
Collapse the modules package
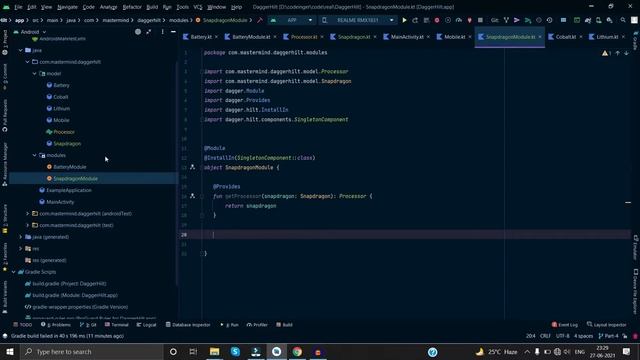click(34, 155)
